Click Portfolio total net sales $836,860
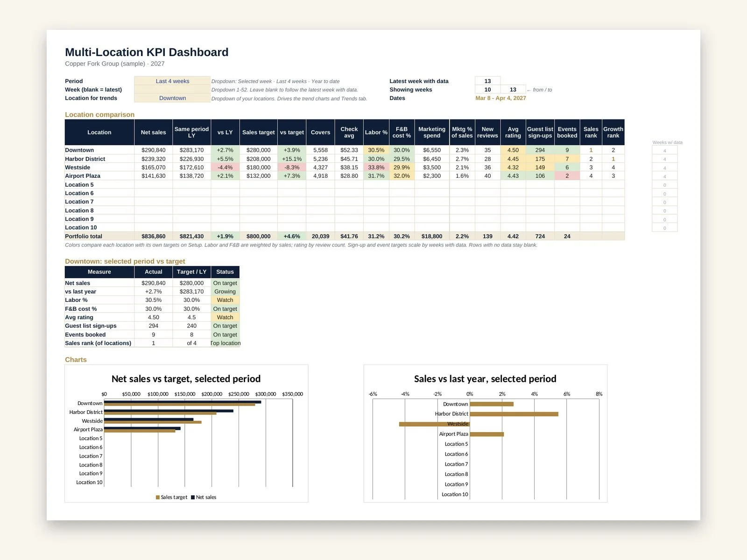747x560 pixels. tap(153, 236)
